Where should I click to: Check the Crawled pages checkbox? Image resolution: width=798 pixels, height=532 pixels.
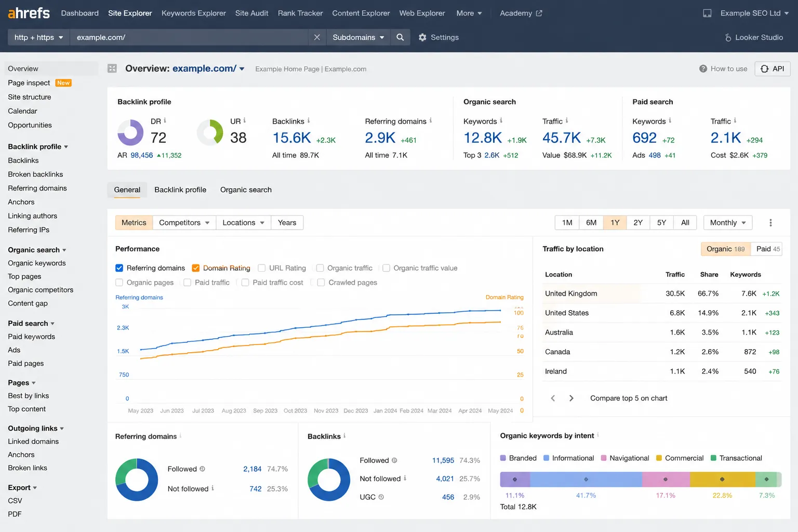tap(321, 283)
